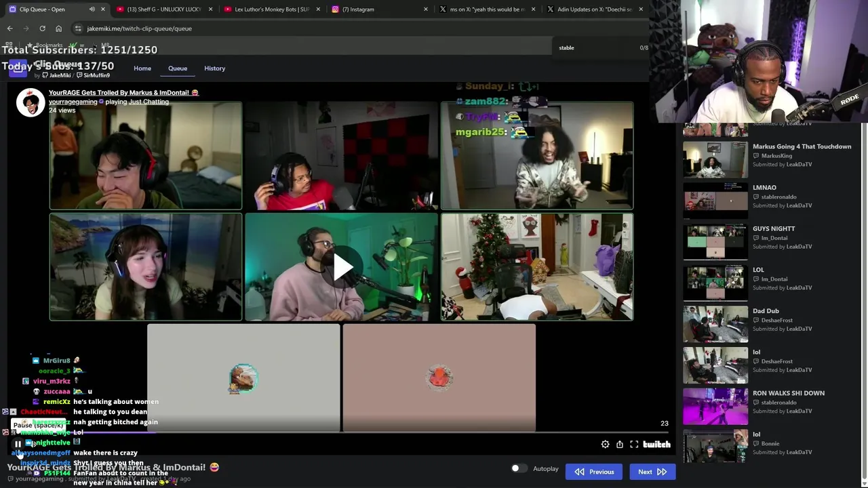Viewport: 868px width, 488px height.
Task: Close the Sheff G YouTube tab
Action: [x=210, y=9]
